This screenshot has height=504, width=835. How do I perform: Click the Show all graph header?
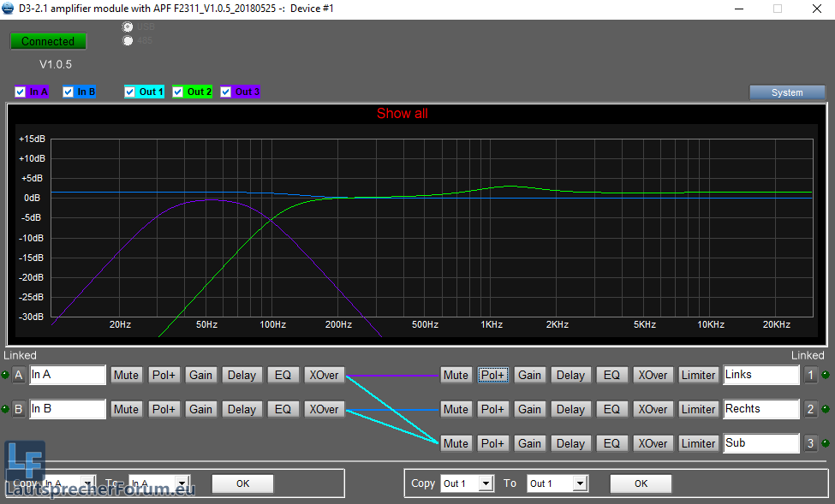pyautogui.click(x=402, y=114)
